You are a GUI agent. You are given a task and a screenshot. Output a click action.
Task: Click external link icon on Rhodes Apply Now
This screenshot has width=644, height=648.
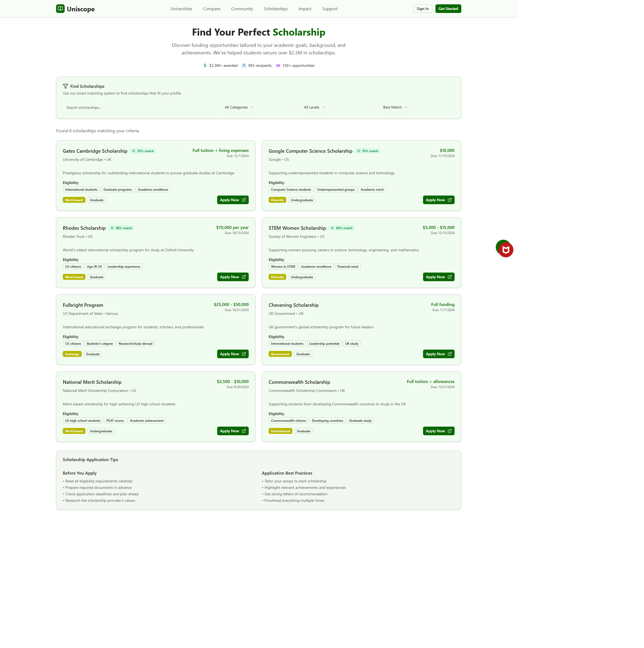click(x=244, y=277)
